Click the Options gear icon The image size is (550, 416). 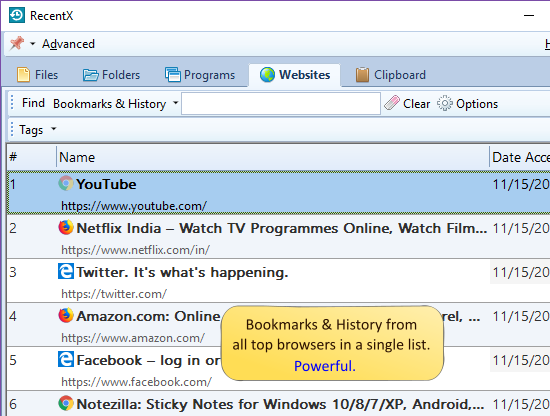[444, 103]
